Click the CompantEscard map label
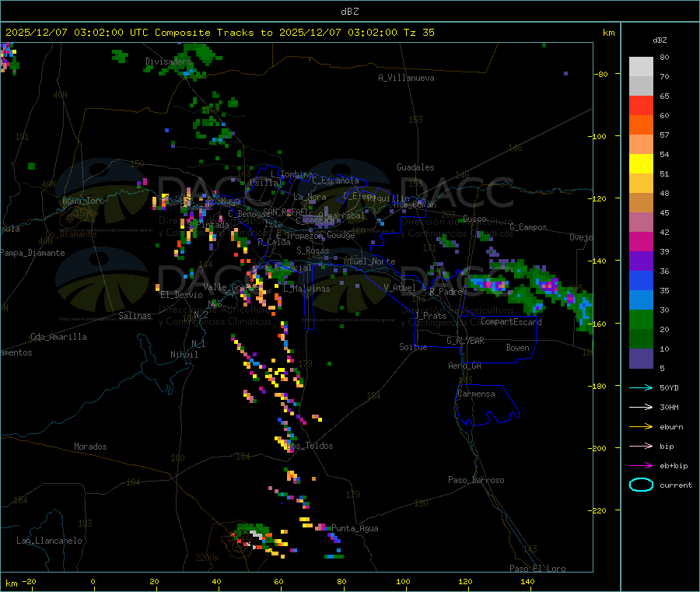 pos(511,321)
